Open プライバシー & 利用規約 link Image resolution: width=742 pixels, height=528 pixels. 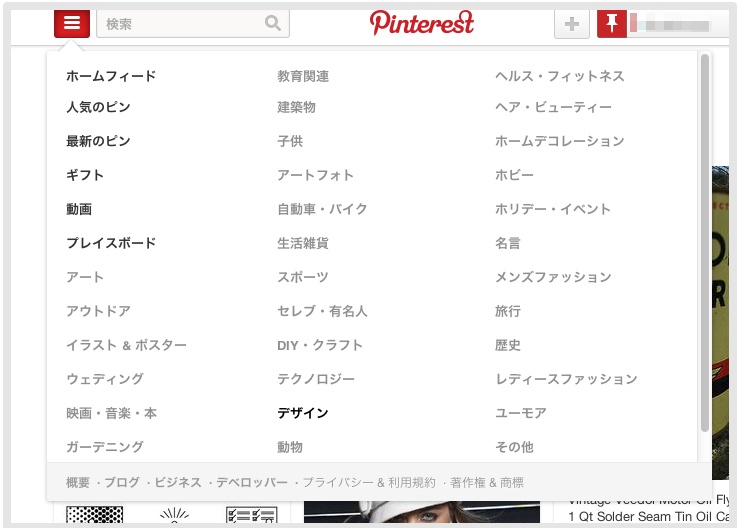pyautogui.click(x=369, y=483)
